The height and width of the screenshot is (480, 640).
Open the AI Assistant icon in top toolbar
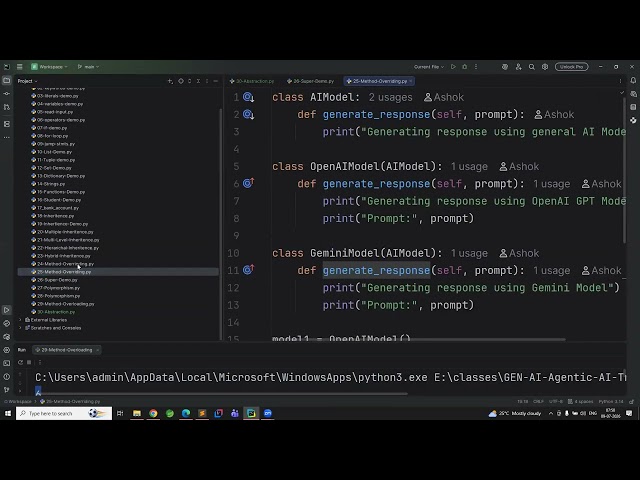505,67
